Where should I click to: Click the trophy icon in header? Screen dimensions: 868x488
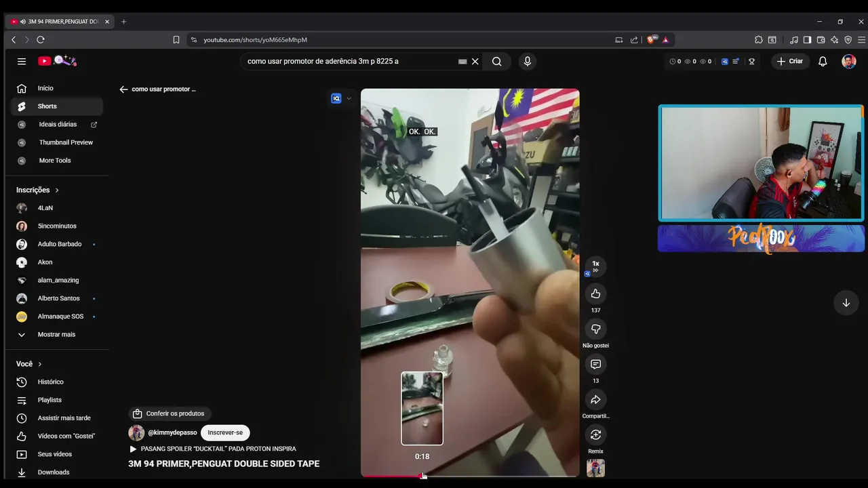point(751,61)
